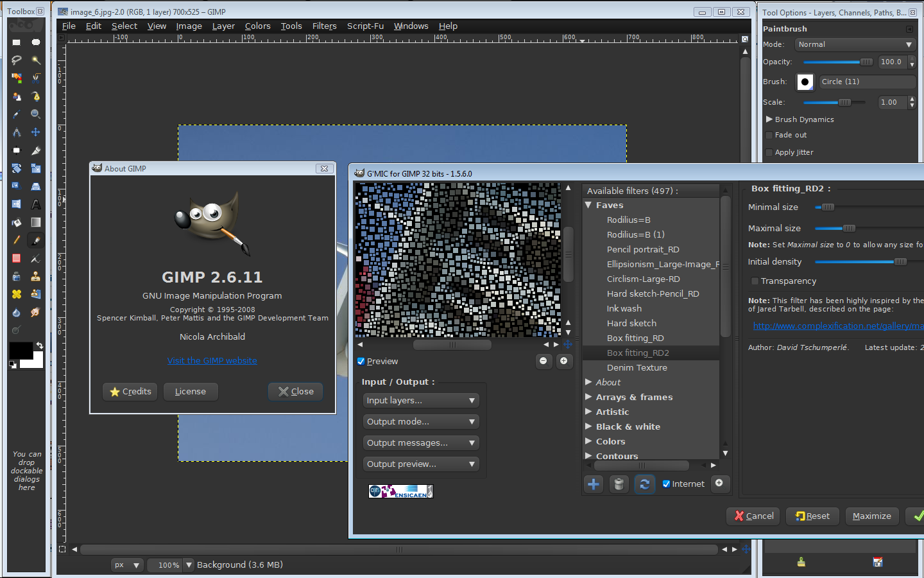Adjust the Opacity slider in Tool Options
This screenshot has height=578, width=924.
tap(838, 62)
